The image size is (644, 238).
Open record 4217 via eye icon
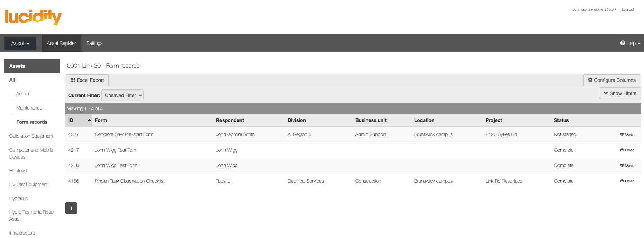click(622, 150)
